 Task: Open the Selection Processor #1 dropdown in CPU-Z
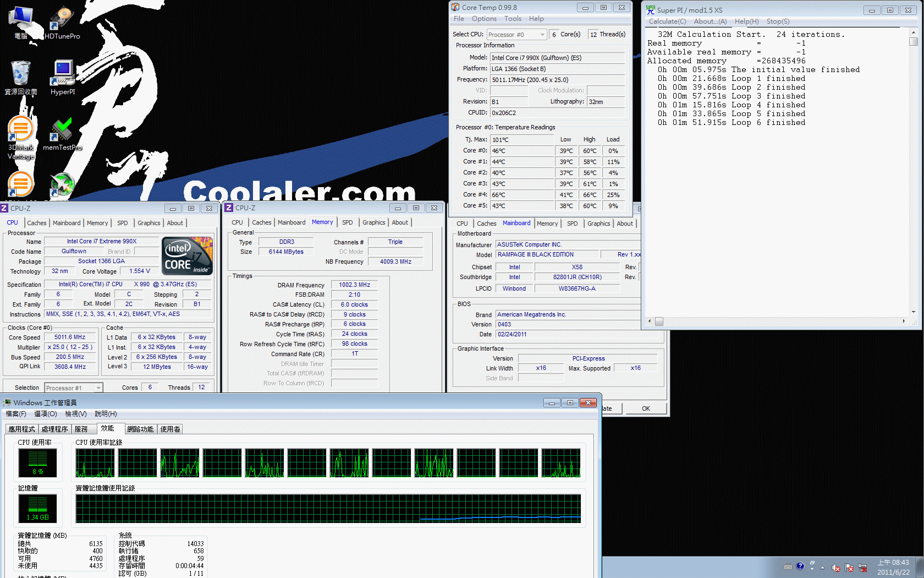click(73, 388)
